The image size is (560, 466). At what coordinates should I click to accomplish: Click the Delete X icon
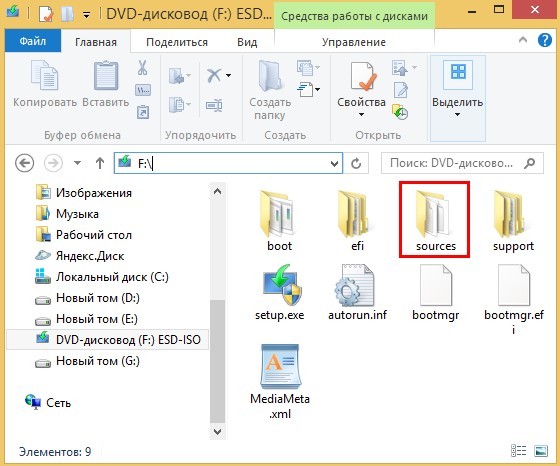pos(214,75)
